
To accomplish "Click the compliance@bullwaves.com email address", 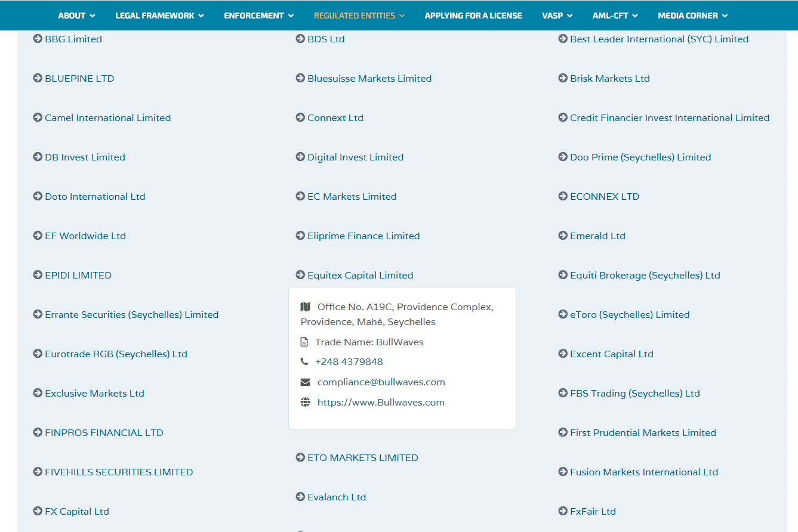I will pyautogui.click(x=381, y=382).
